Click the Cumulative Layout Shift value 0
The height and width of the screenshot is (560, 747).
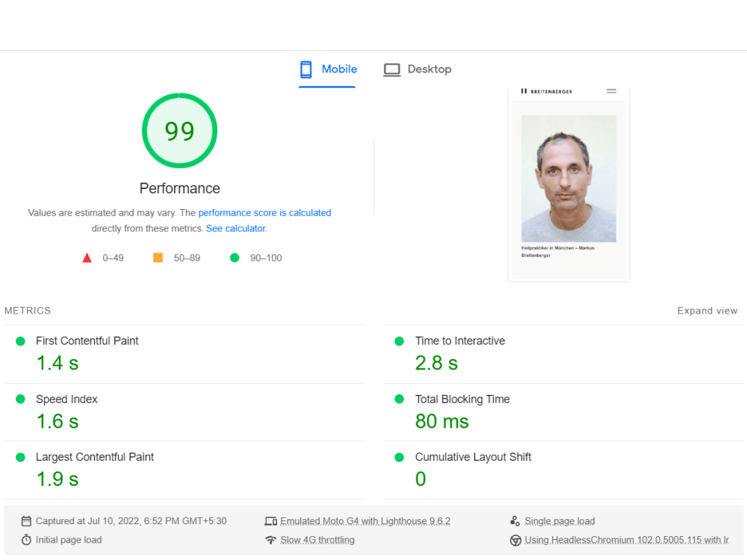click(x=421, y=479)
